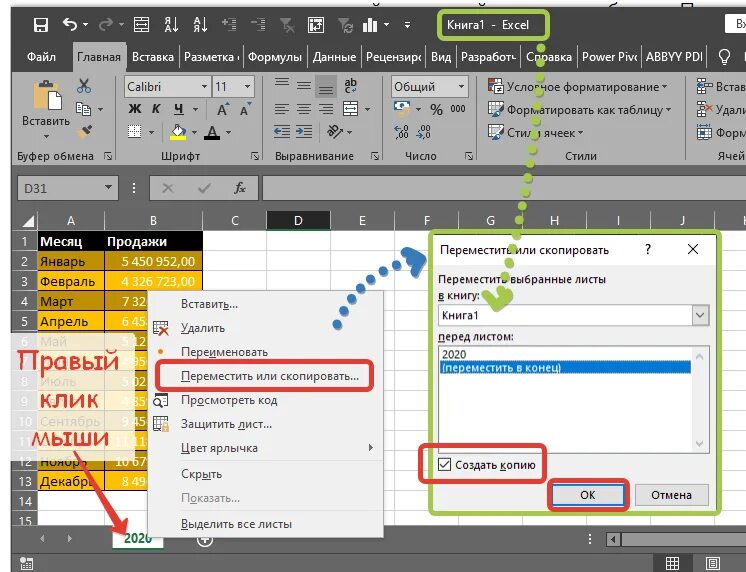This screenshot has height=572, width=746.
Task: Open the Файл tab
Action: (x=41, y=57)
